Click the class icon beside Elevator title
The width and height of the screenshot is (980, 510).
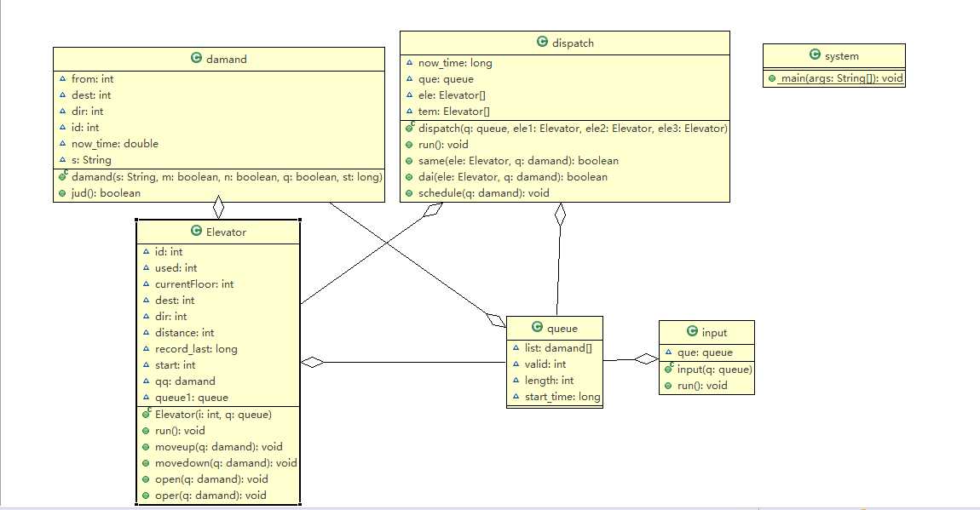(x=196, y=231)
